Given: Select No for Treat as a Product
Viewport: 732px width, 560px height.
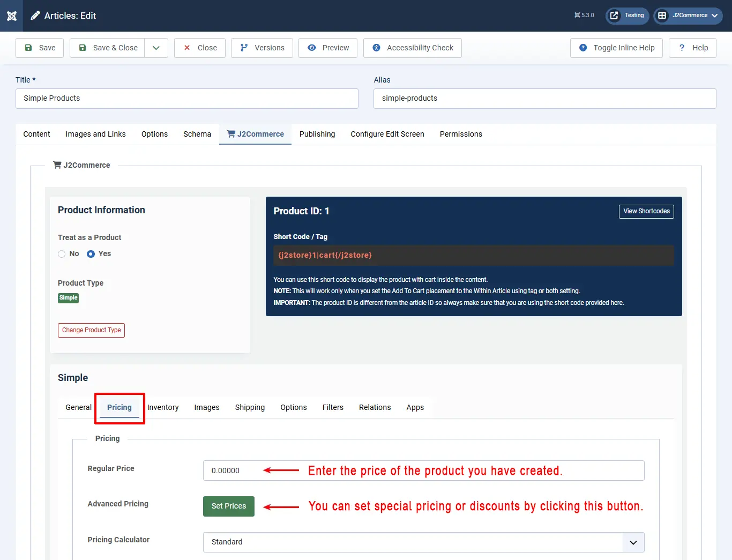Looking at the screenshot, I should (x=62, y=254).
